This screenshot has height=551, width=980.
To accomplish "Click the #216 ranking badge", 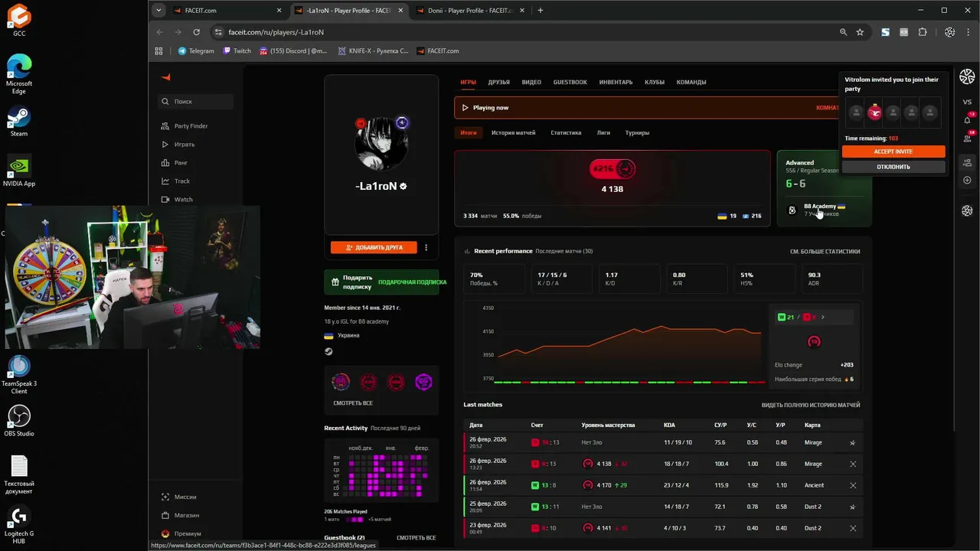I will (x=612, y=168).
